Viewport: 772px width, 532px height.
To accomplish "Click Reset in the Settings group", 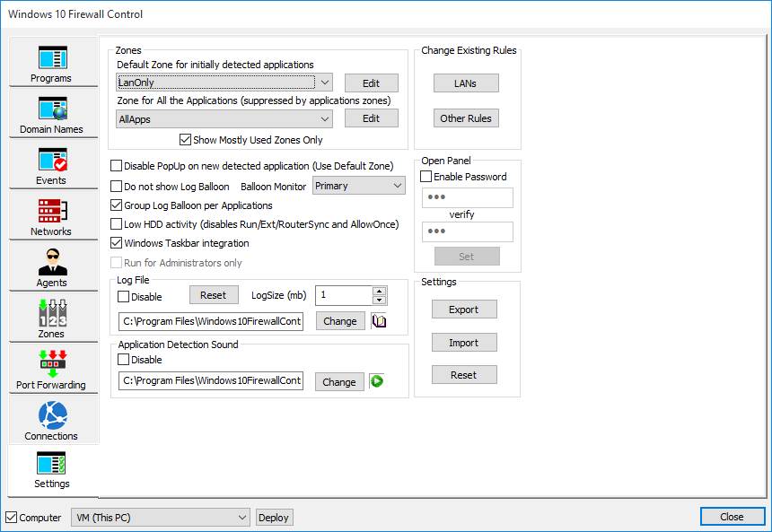I will (464, 375).
